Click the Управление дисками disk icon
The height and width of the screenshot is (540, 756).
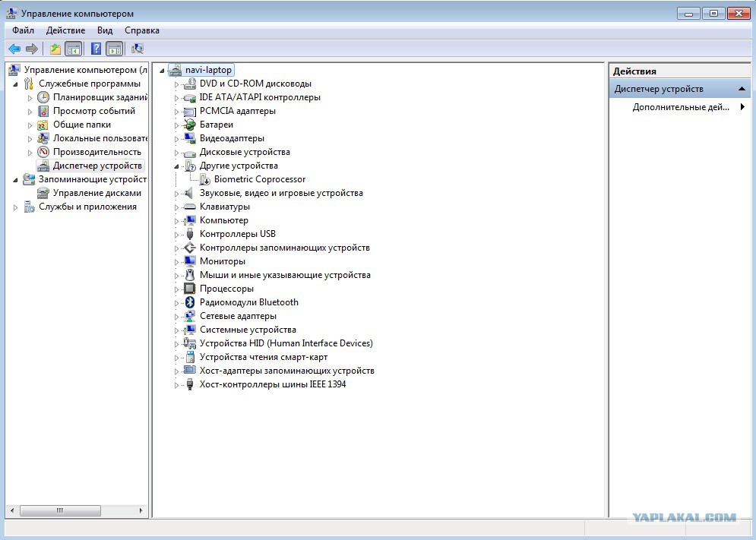(43, 193)
